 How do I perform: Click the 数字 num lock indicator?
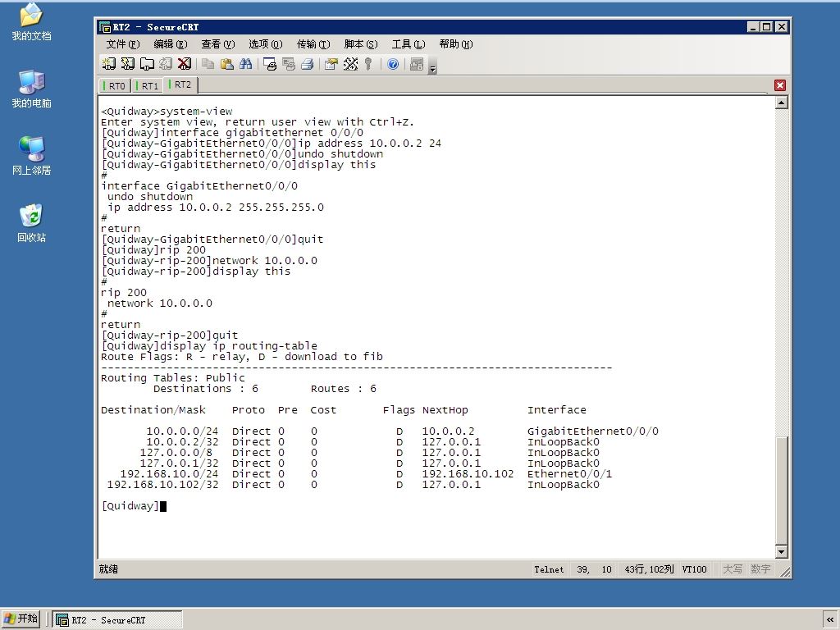click(760, 569)
